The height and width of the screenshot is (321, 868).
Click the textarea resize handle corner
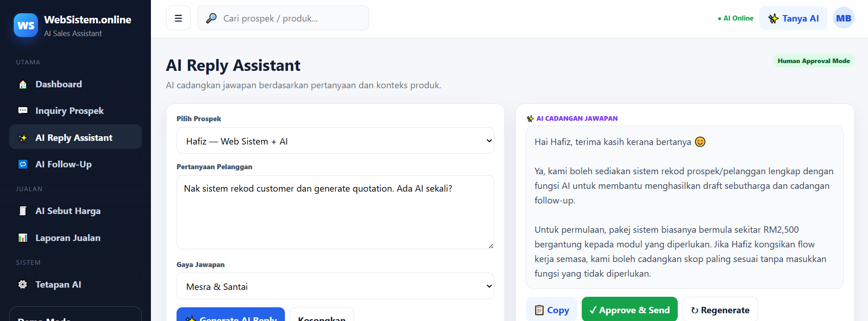[491, 246]
